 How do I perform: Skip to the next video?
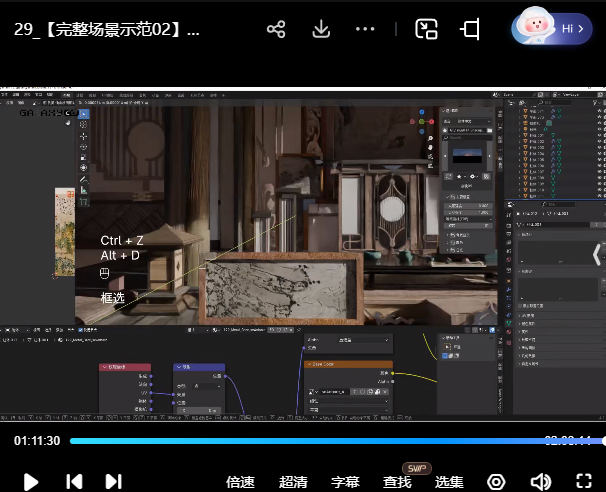(x=113, y=481)
